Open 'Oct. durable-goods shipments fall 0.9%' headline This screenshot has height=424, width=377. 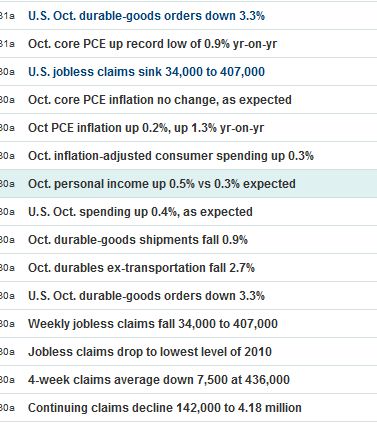click(x=138, y=240)
